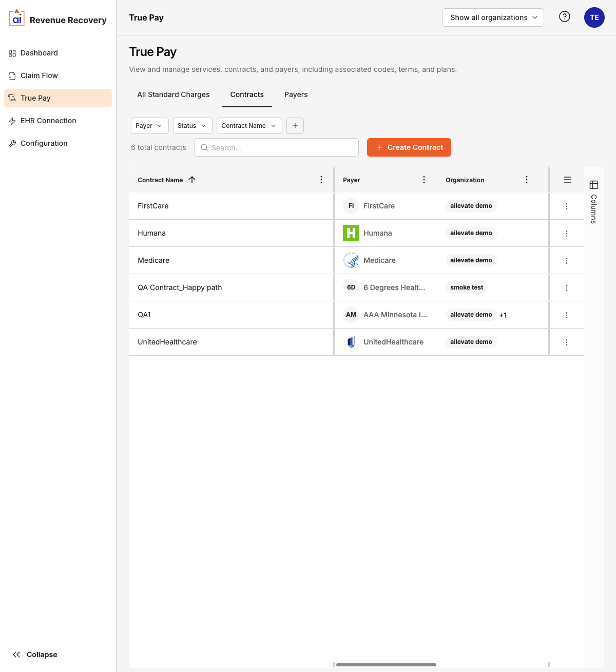Open the All Standard Charges tab
The height and width of the screenshot is (672, 616).
173,94
